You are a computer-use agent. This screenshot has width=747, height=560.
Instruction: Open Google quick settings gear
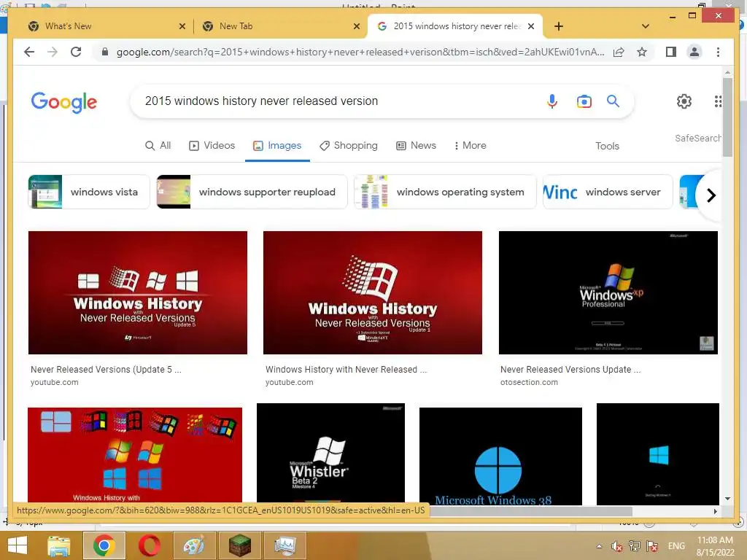pos(684,101)
